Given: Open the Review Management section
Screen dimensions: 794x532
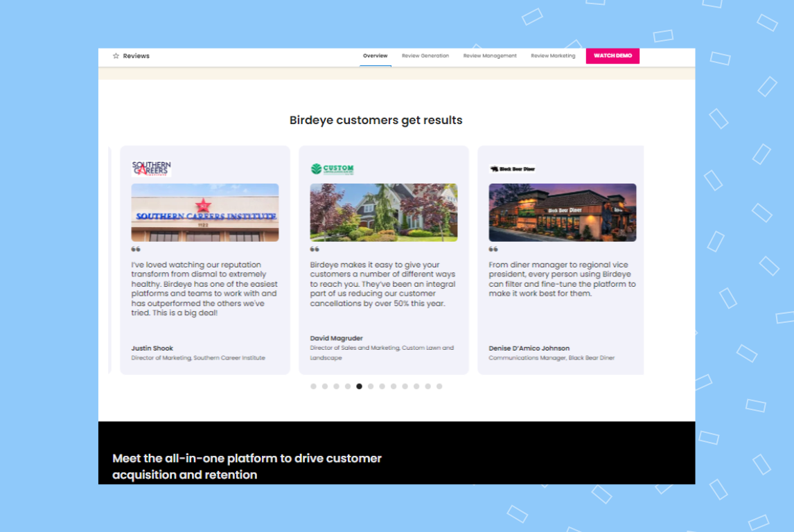Looking at the screenshot, I should tap(490, 55).
